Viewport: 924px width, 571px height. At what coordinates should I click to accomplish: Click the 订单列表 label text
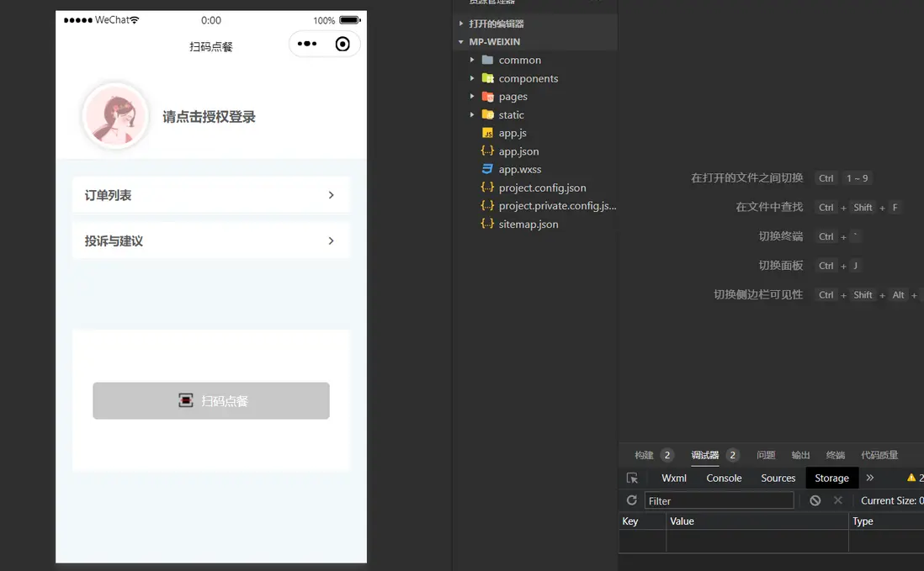coord(108,195)
